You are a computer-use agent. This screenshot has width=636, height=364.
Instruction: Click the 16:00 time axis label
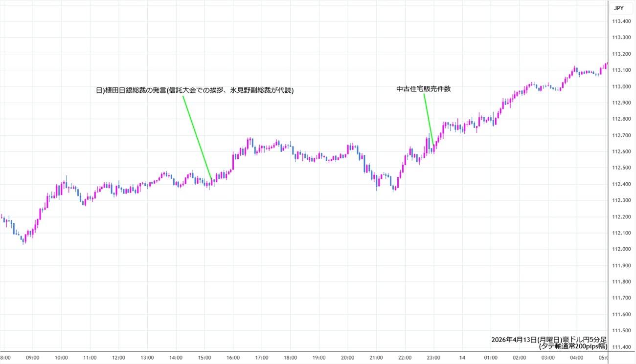click(x=233, y=358)
